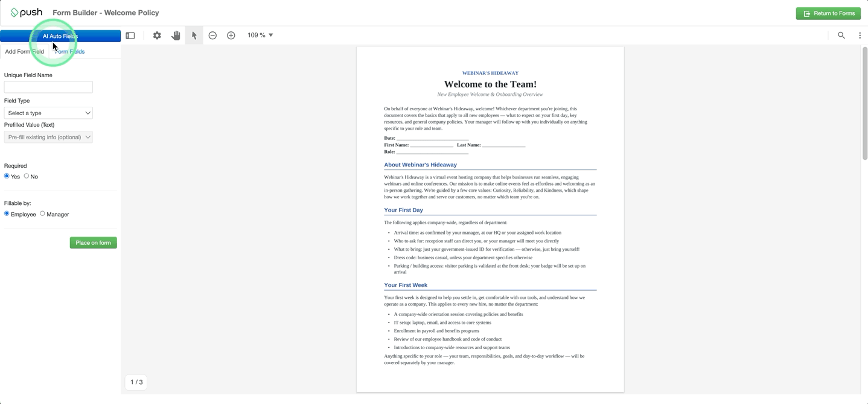Click the document vertical scrollbar
The image size is (868, 404).
[x=864, y=103]
